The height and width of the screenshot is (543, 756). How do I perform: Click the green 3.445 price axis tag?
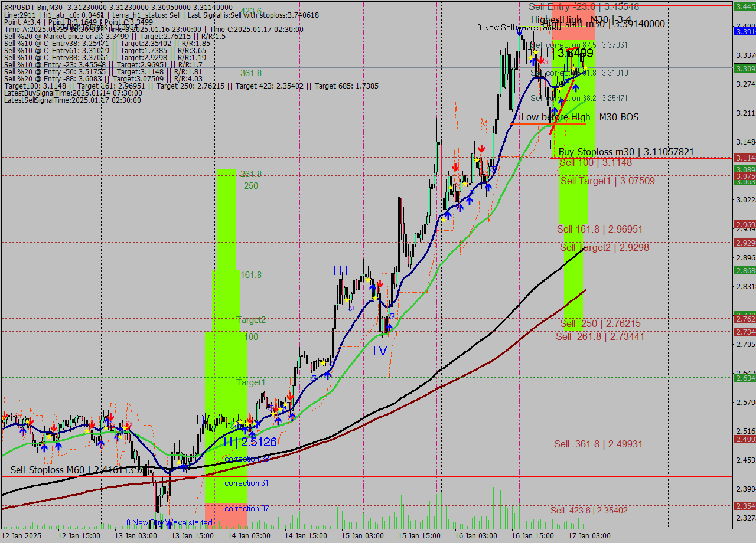pos(745,6)
